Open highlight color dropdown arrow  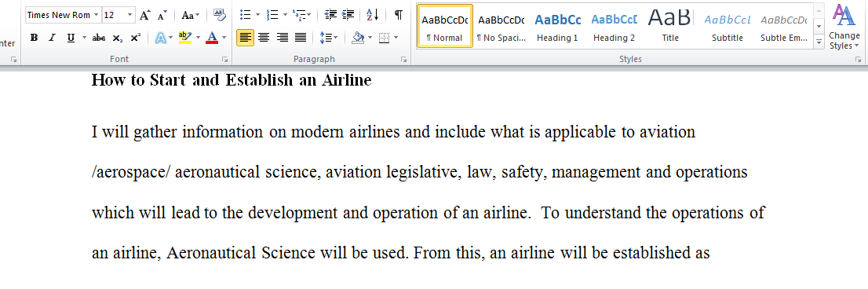[x=198, y=38]
